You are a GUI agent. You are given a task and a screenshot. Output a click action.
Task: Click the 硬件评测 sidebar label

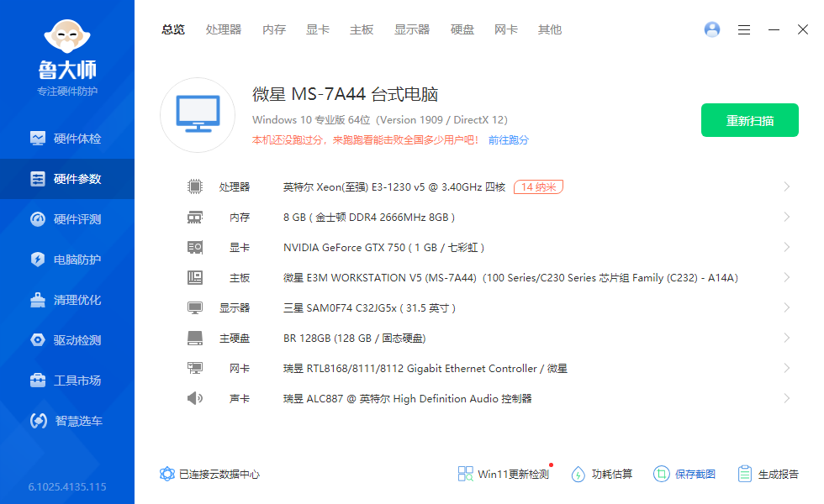[77, 219]
